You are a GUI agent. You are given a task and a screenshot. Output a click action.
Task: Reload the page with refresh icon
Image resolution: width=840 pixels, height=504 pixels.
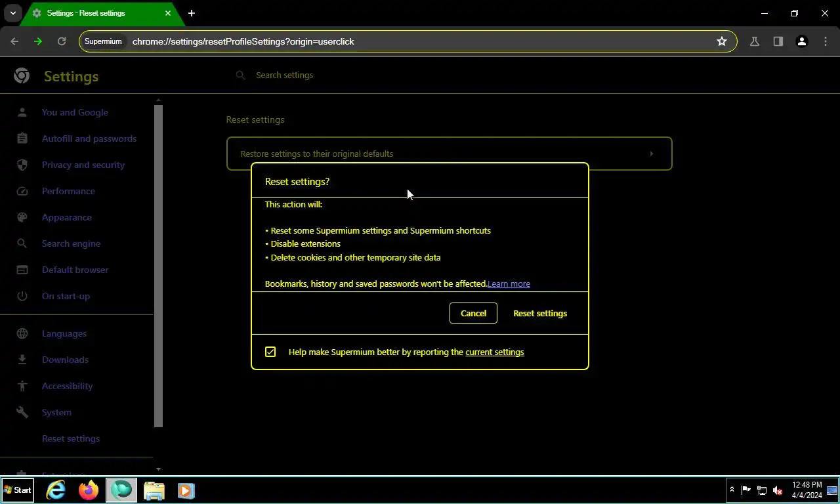pos(62,41)
